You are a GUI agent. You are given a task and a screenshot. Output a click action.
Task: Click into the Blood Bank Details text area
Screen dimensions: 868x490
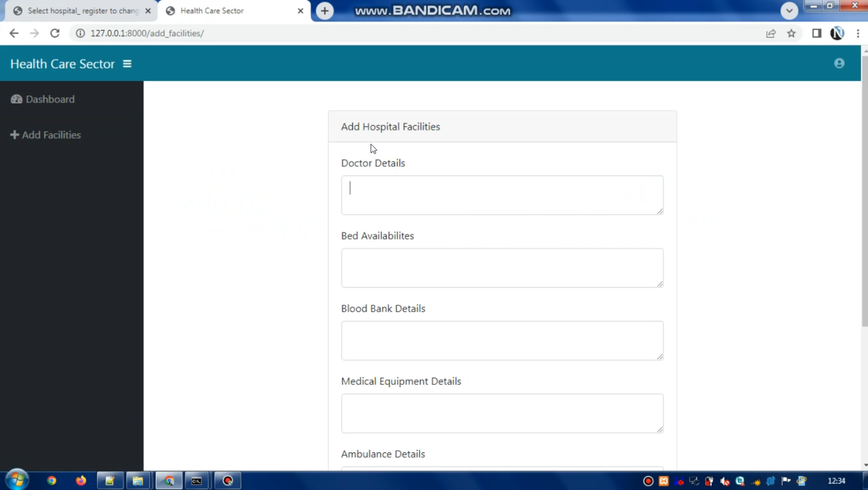click(x=502, y=341)
